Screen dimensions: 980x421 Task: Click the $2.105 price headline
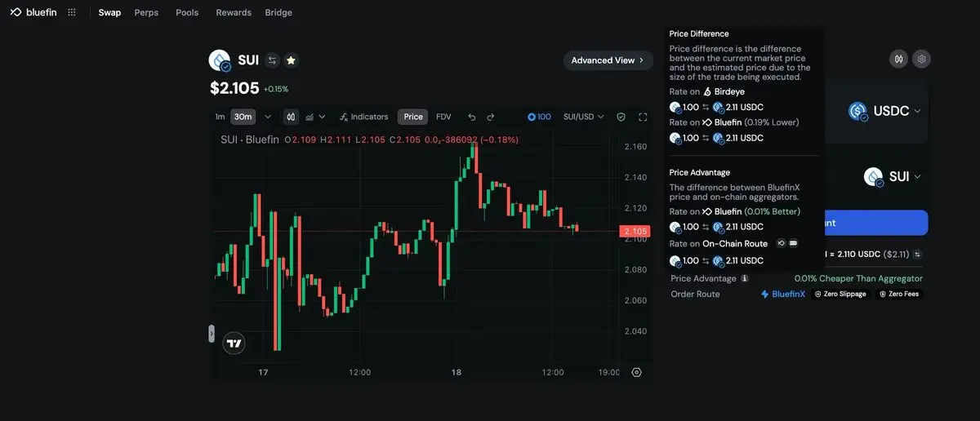coord(234,88)
